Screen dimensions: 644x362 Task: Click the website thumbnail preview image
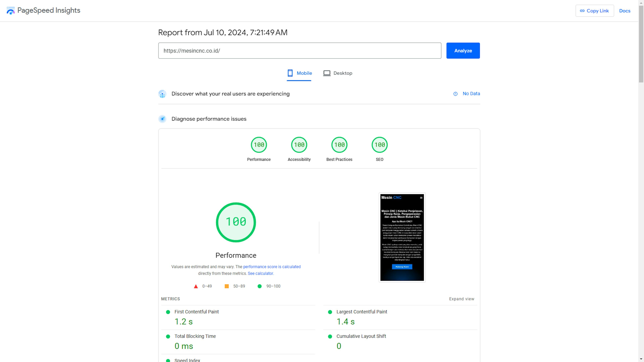tap(402, 237)
